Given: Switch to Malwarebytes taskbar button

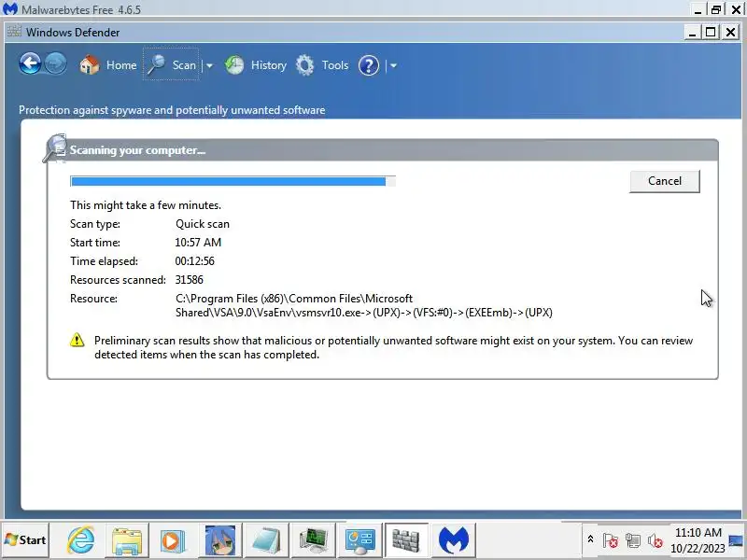Looking at the screenshot, I should [453, 540].
